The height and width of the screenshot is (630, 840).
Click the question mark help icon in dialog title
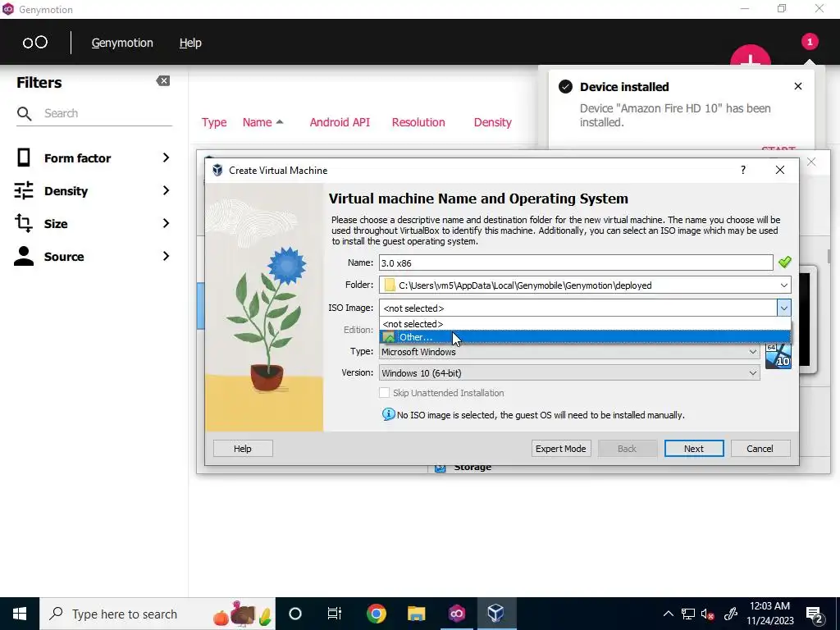742,170
